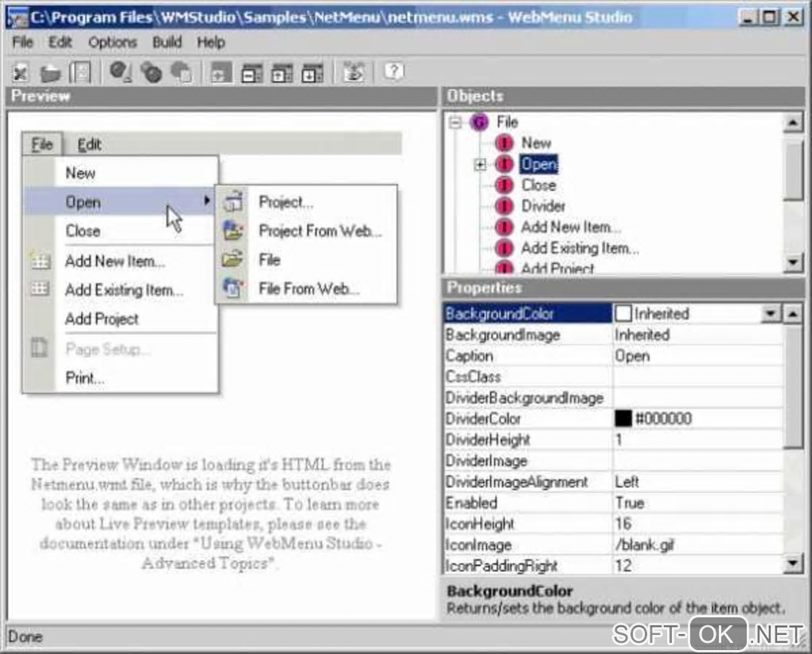812x654 pixels.
Task: Click the Page Setup icon in preview menu
Action: (x=39, y=348)
